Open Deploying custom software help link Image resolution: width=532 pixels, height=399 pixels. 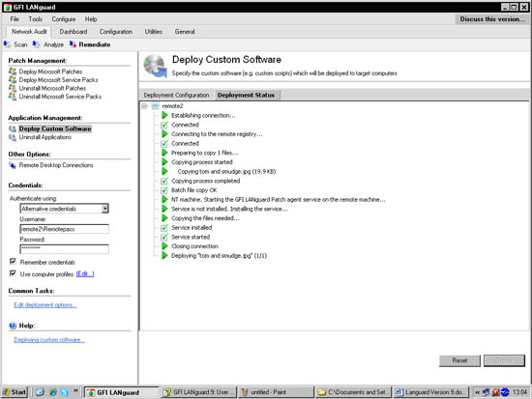tap(49, 340)
